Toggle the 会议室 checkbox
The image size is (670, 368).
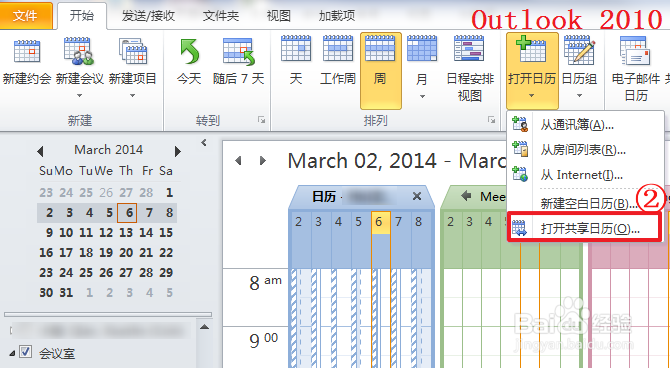pyautogui.click(x=26, y=352)
